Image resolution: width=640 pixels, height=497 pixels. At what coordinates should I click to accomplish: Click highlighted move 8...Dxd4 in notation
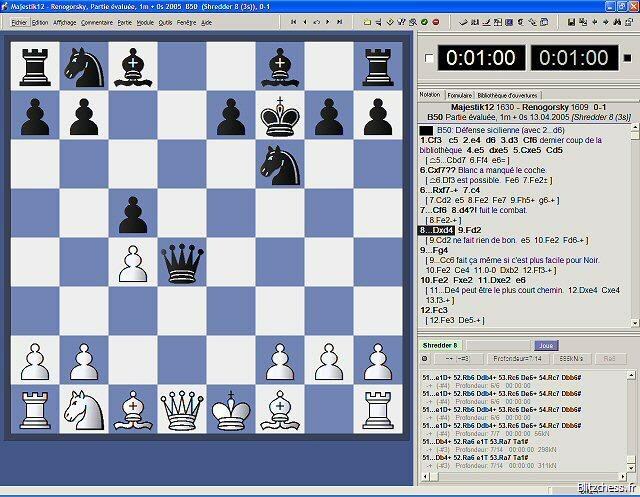click(435, 230)
